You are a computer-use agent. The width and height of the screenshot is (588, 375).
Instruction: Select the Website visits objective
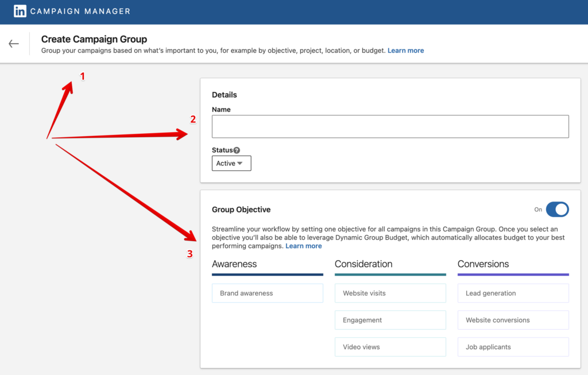click(x=390, y=293)
